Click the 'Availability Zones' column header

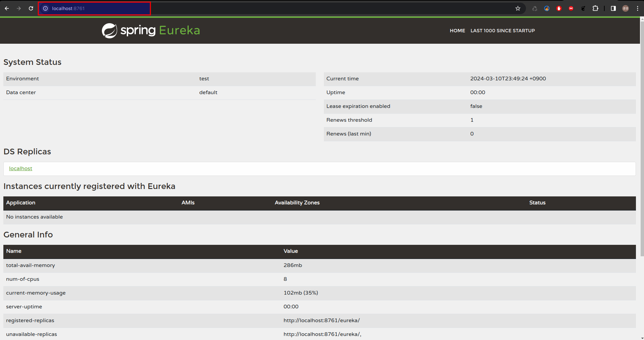coord(297,203)
